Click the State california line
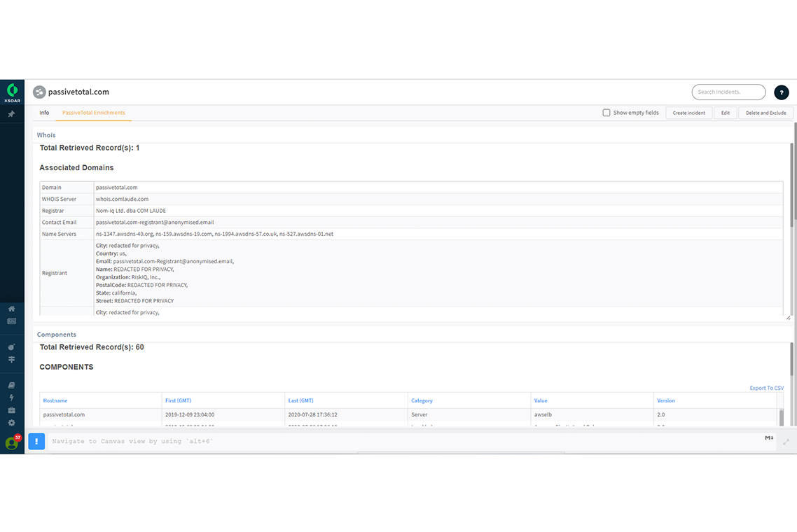 (116, 293)
